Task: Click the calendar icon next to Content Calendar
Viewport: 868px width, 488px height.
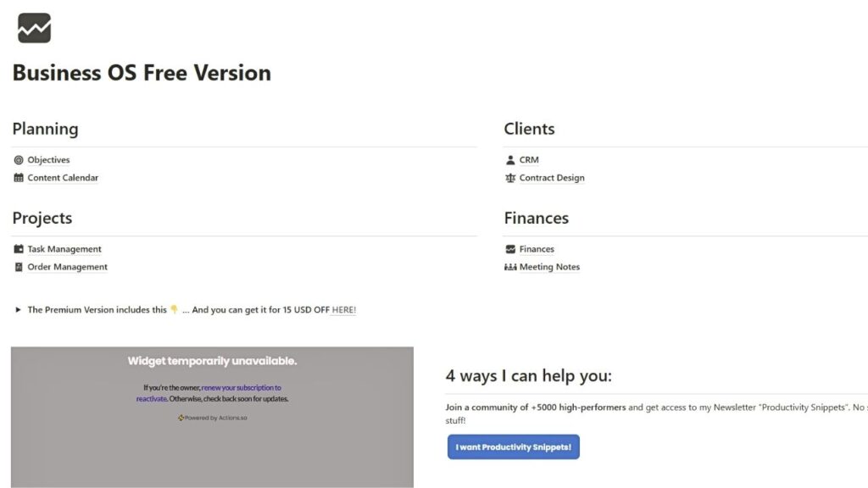Action: point(18,177)
